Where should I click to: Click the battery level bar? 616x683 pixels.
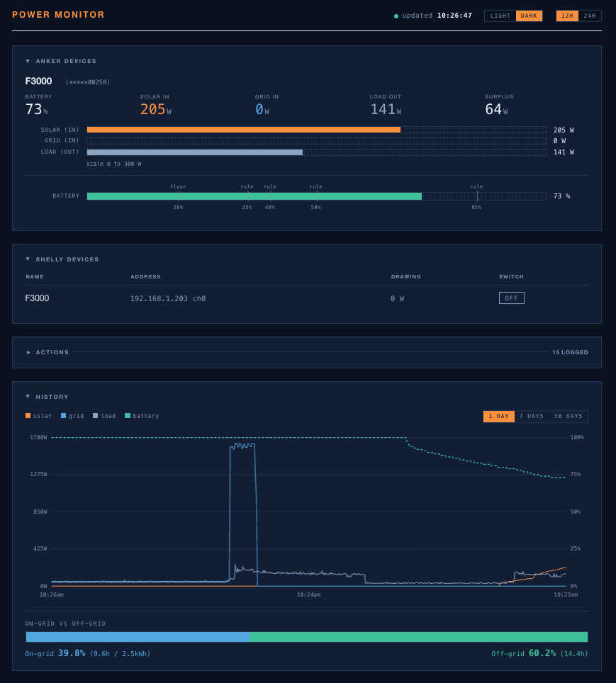pos(316,196)
